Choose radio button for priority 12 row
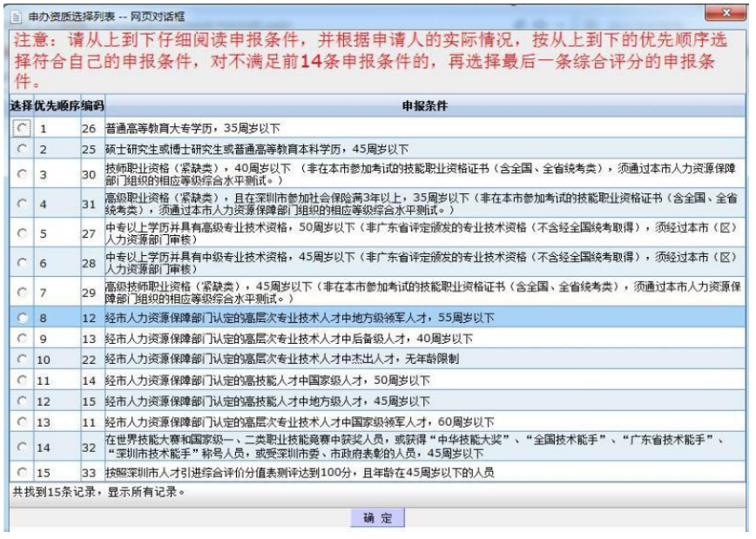756x539 pixels. (22, 401)
